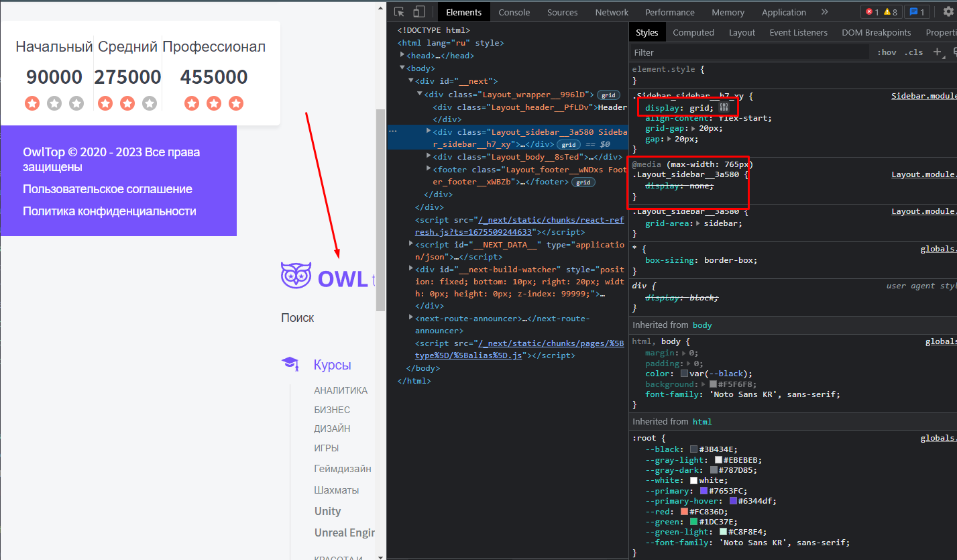957x560 pixels.
Task: Open the blue issues message counter
Action: click(x=916, y=12)
